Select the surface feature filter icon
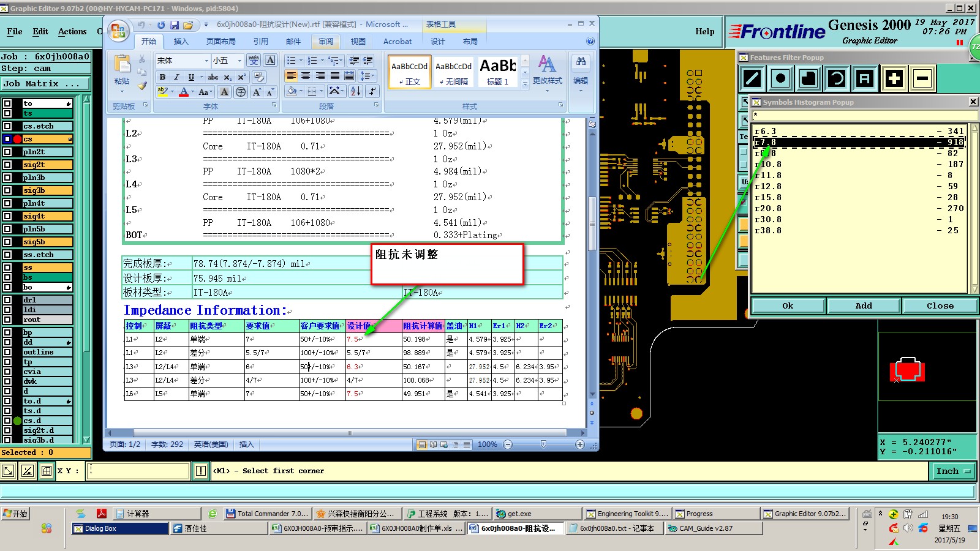 pos(809,78)
